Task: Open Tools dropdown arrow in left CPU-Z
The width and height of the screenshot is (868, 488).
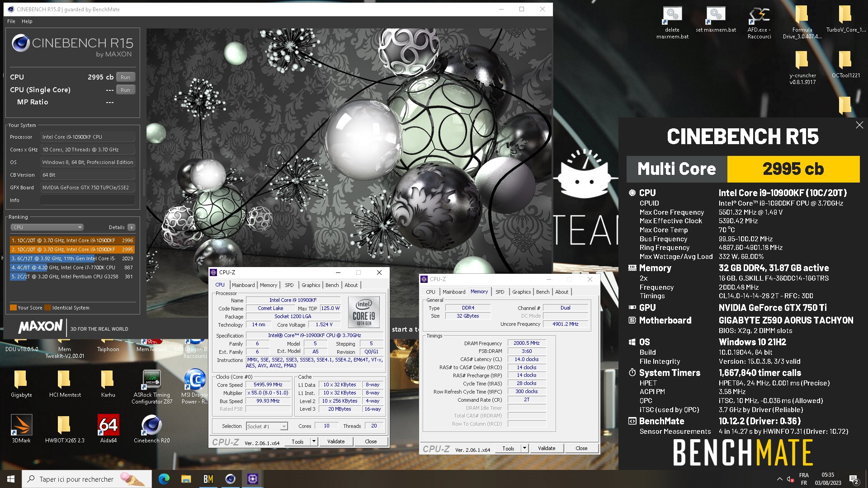Action: pyautogui.click(x=314, y=441)
